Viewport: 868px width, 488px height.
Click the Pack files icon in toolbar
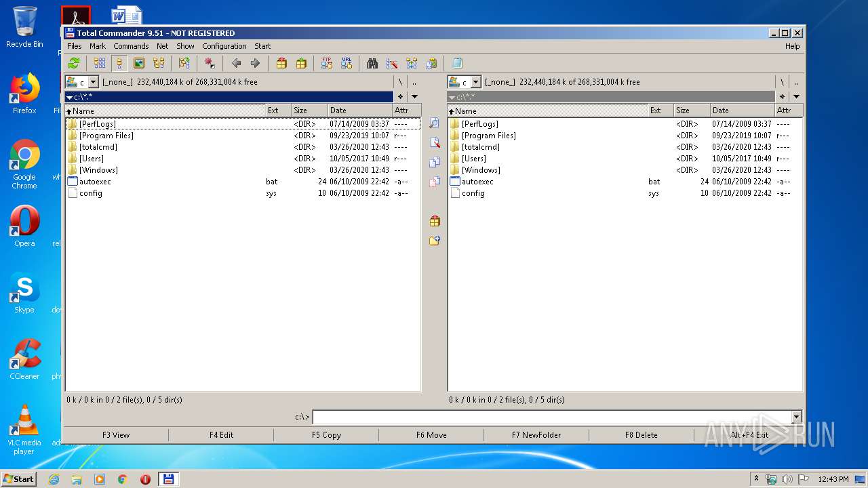click(x=281, y=63)
